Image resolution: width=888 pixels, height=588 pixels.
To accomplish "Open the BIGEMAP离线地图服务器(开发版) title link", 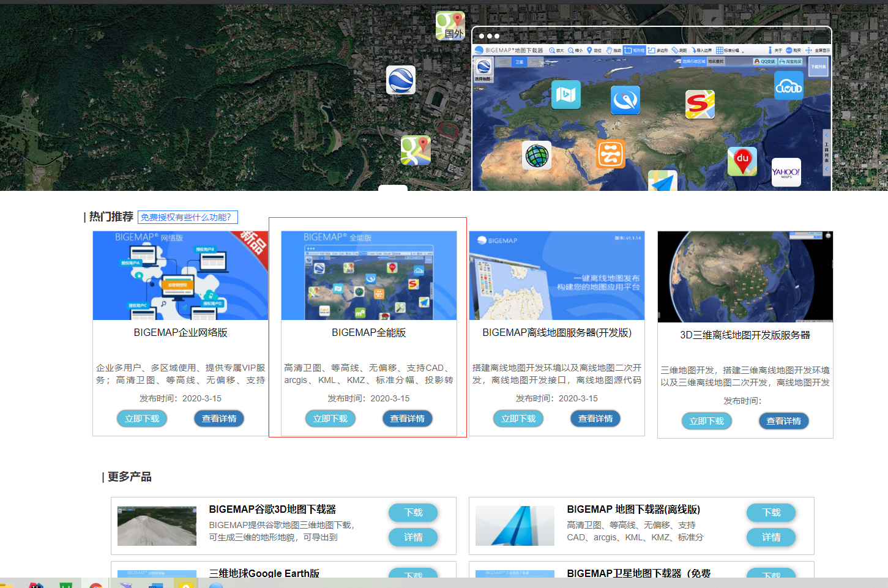I will tap(557, 332).
